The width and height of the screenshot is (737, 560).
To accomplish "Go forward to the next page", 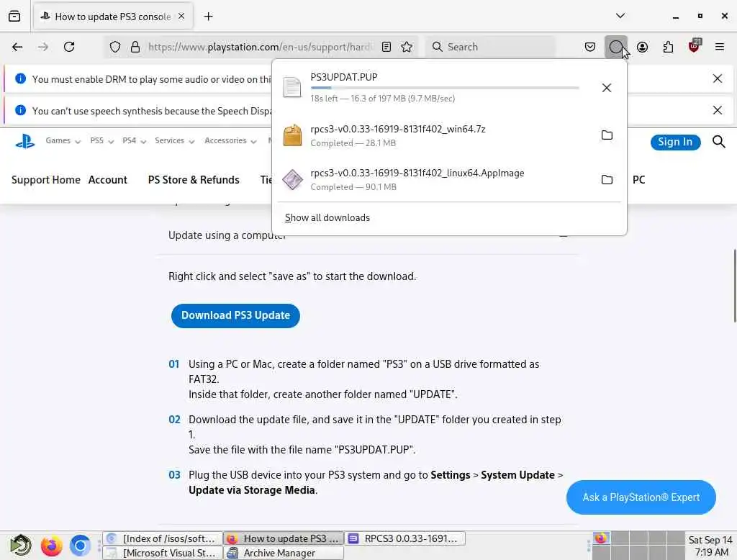I will [x=43, y=47].
